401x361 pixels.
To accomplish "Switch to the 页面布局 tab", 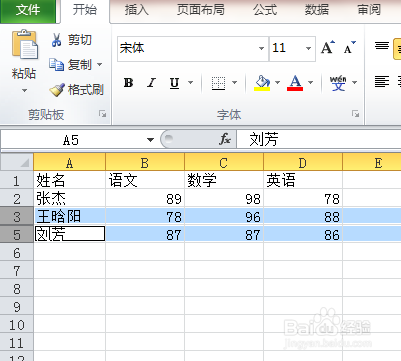I will pyautogui.click(x=201, y=10).
